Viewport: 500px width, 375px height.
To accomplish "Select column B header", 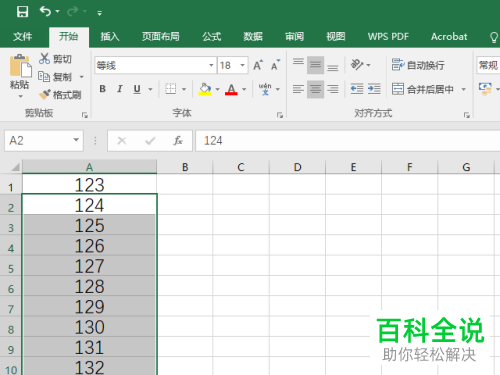I will point(185,167).
